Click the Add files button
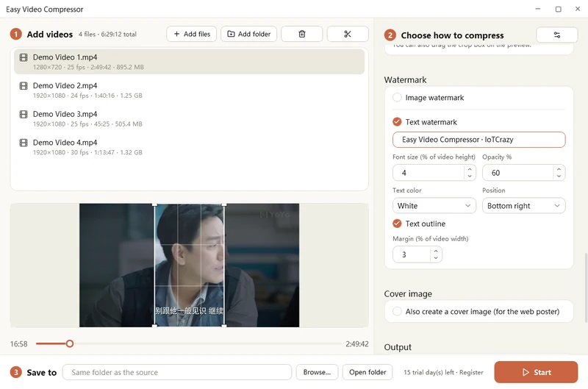588x389 pixels. tap(192, 34)
